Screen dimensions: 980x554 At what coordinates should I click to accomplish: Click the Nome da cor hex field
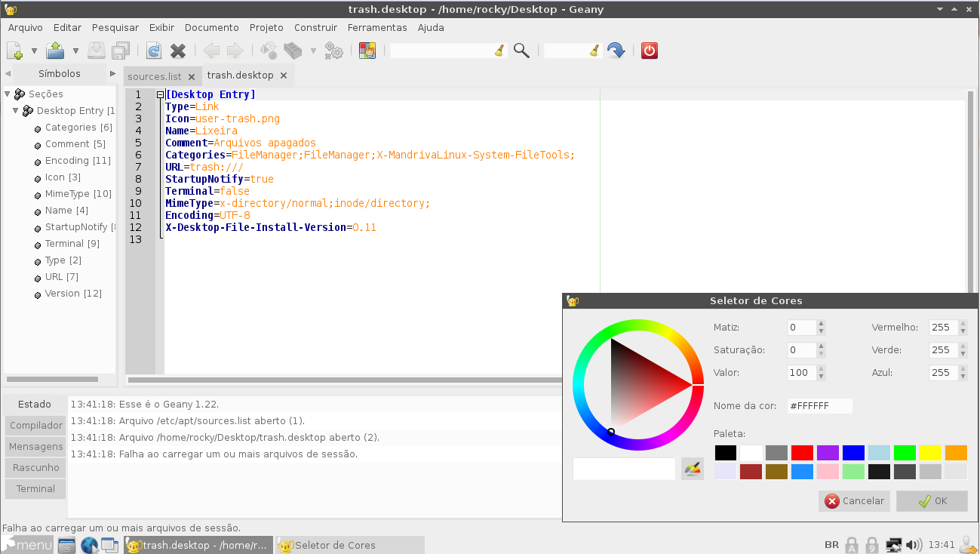click(820, 406)
